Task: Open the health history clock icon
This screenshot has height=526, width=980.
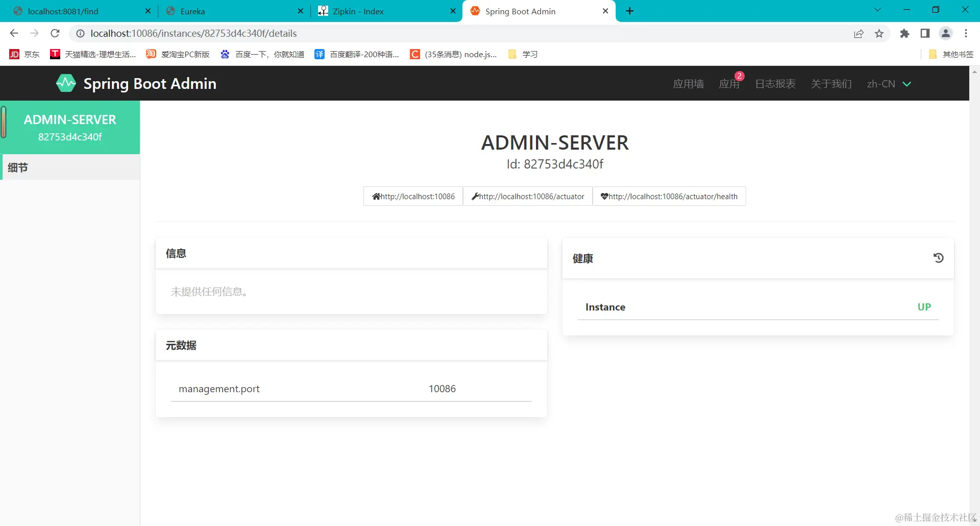Action: [x=938, y=258]
